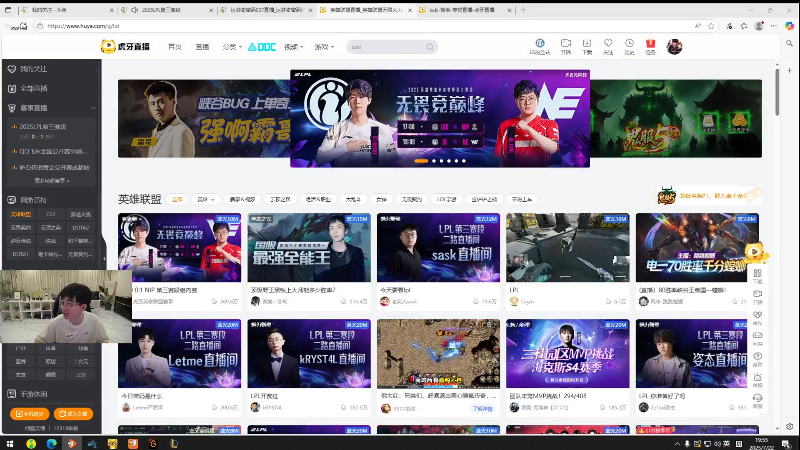Open new browser tab plus button

click(523, 10)
